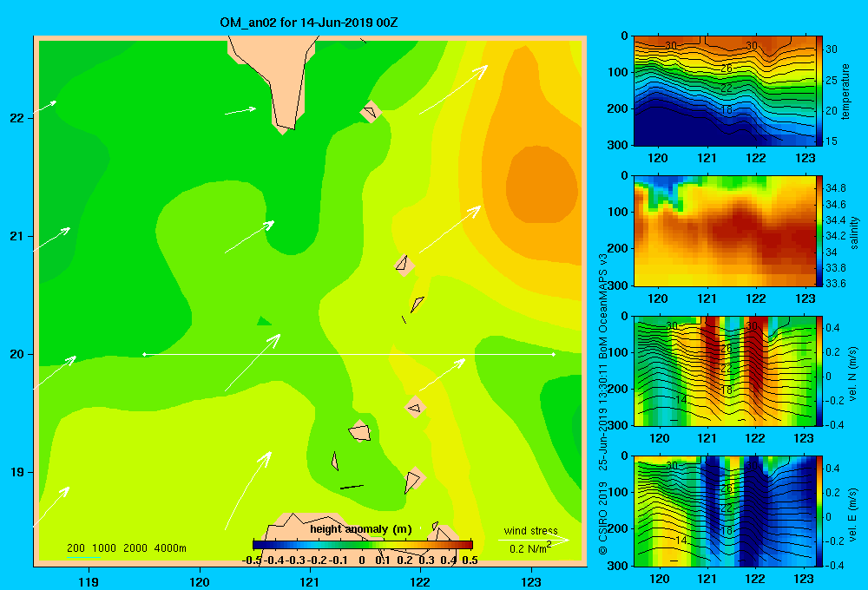The image size is (868, 590).
Task: Click the 14 contour label in vel. E panel
Action: (681, 541)
